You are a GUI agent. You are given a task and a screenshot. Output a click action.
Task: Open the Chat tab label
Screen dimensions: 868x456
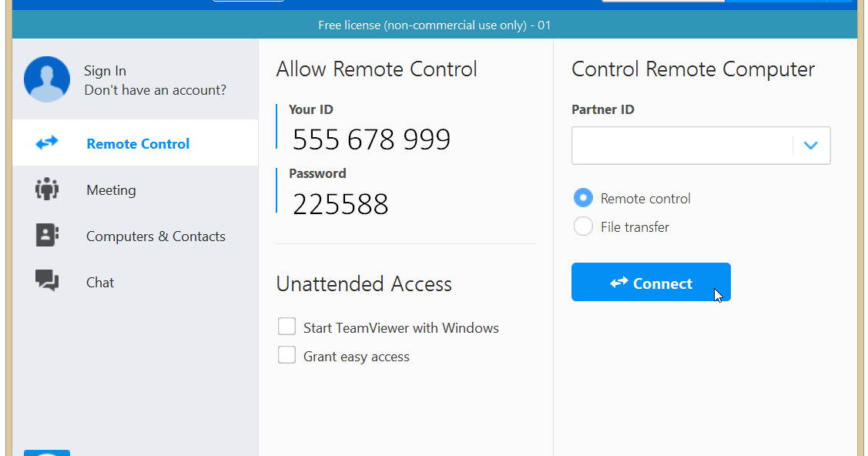[x=100, y=283]
